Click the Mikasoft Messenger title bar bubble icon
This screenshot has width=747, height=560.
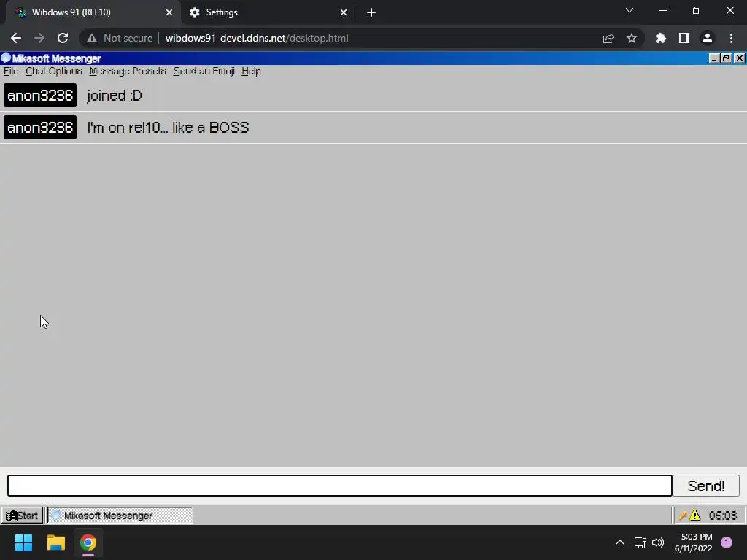coord(6,58)
